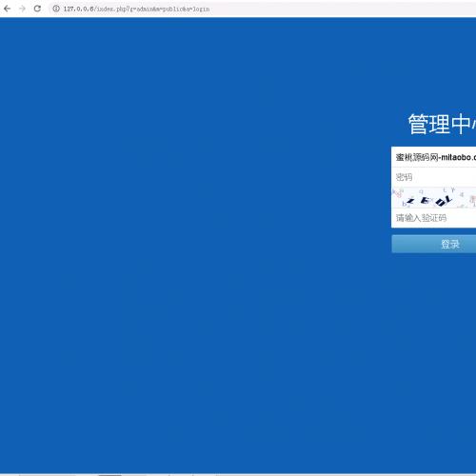Focus the 密码 password field

434,177
